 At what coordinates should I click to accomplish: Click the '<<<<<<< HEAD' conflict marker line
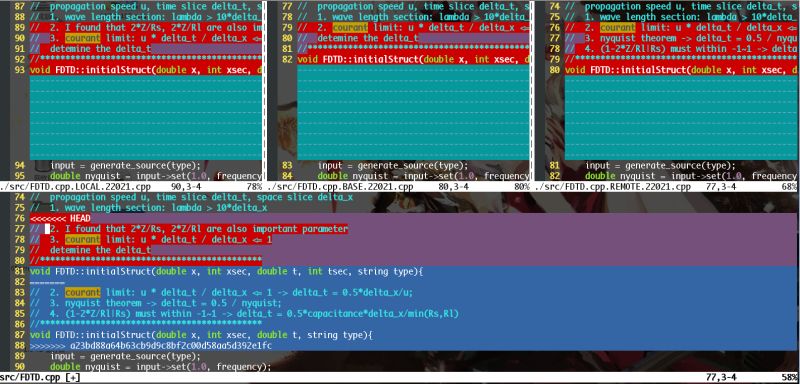tap(60, 218)
